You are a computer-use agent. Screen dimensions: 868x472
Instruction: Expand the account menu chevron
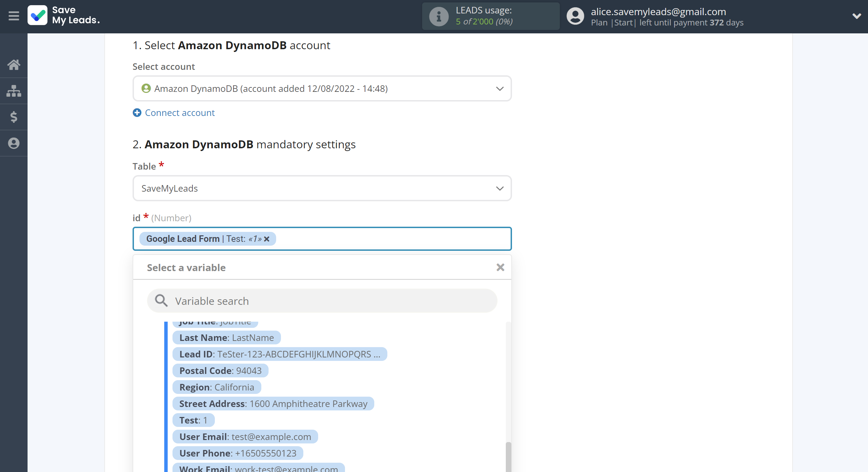[x=857, y=16]
